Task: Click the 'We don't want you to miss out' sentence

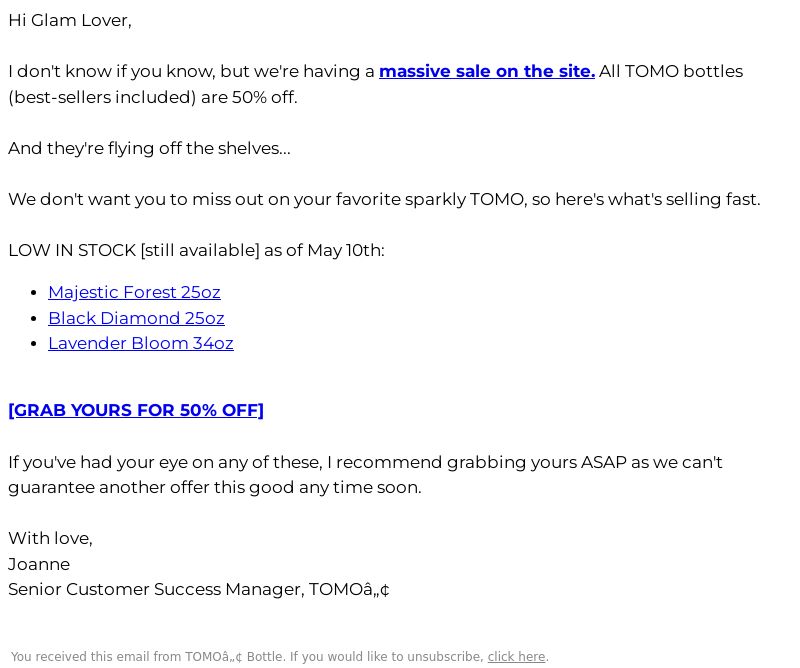Action: (384, 199)
